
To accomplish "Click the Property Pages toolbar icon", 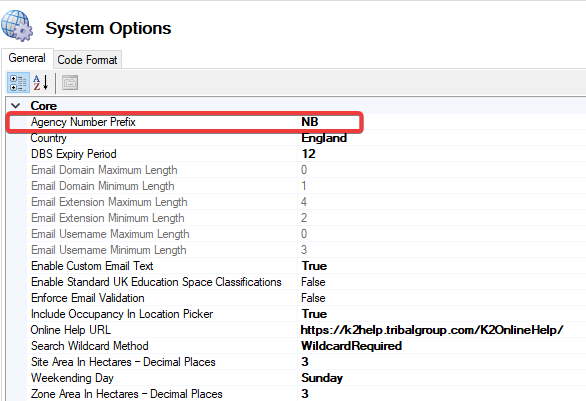I will (x=70, y=83).
